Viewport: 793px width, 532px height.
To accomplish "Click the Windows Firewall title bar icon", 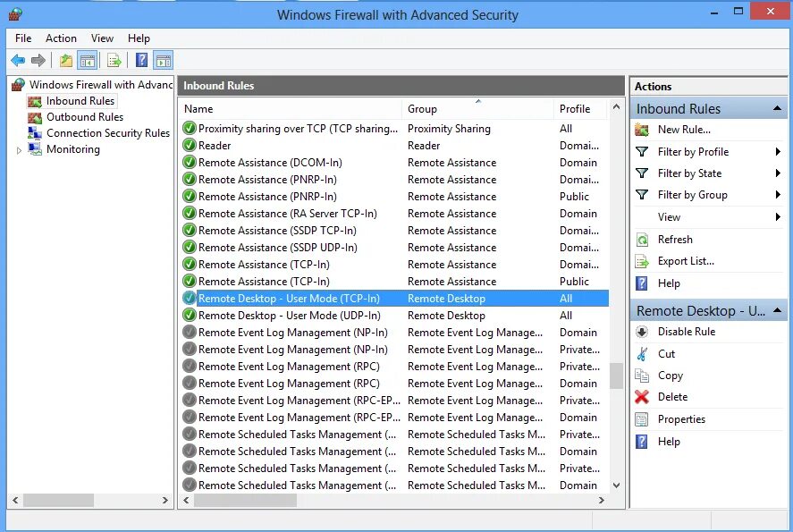I will click(16, 13).
